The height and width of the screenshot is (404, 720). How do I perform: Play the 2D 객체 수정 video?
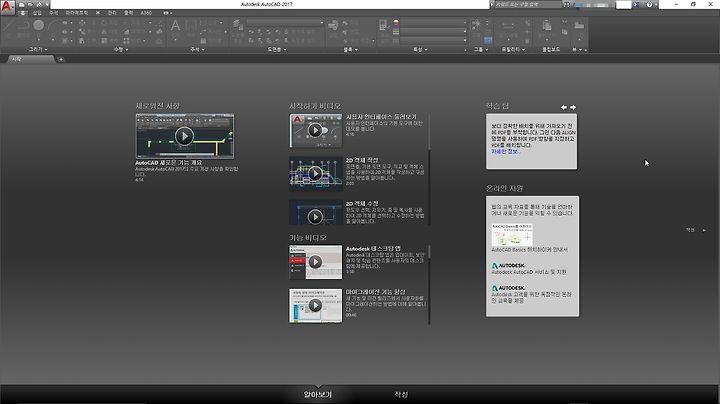pos(315,216)
